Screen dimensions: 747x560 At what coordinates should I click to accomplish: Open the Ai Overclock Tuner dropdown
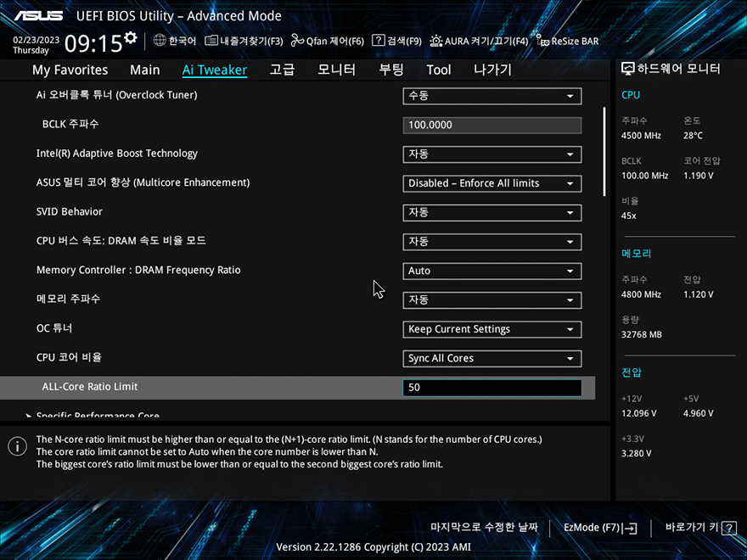pos(491,96)
